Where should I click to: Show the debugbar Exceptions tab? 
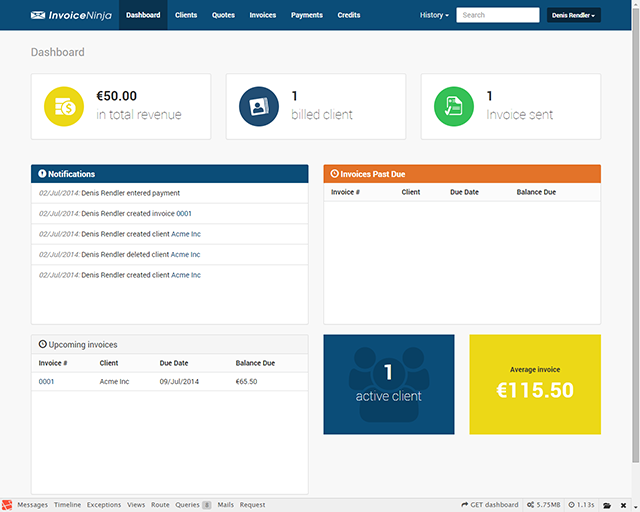pos(104,505)
